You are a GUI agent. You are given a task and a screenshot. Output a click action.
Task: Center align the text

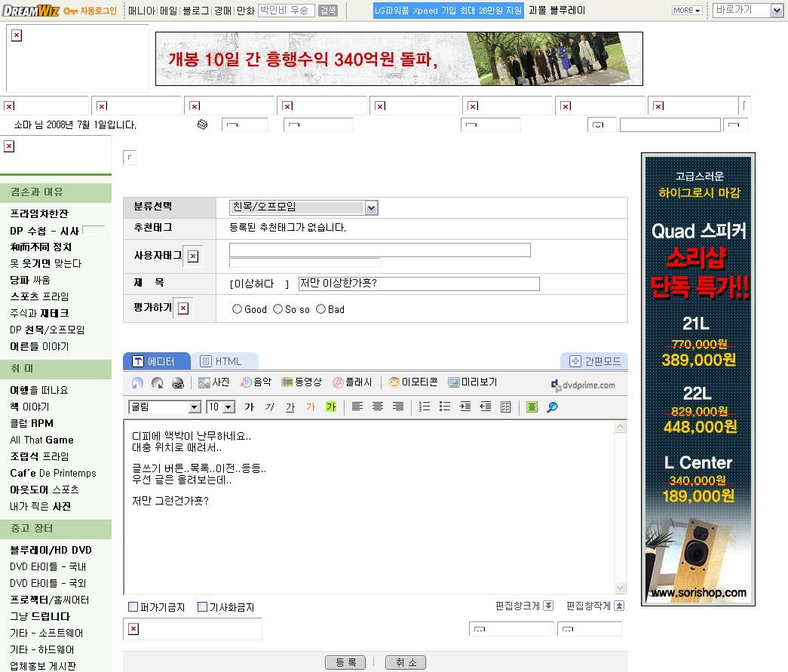click(x=378, y=407)
